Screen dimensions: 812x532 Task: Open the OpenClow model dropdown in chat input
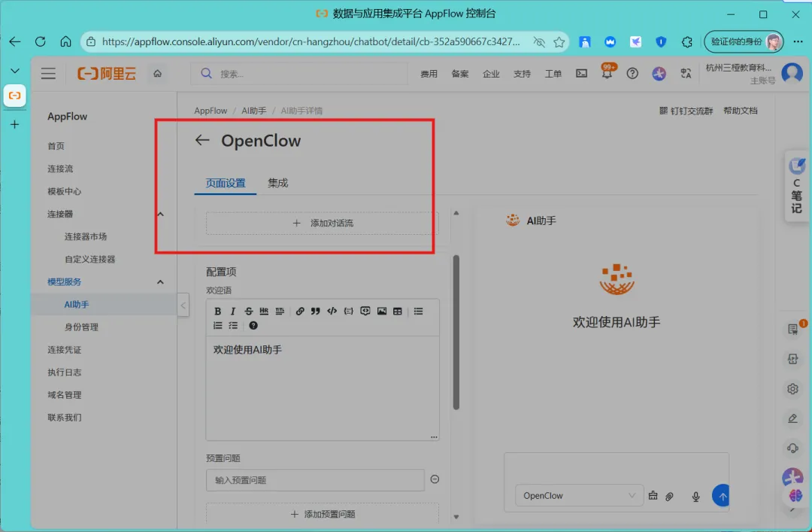coord(579,496)
